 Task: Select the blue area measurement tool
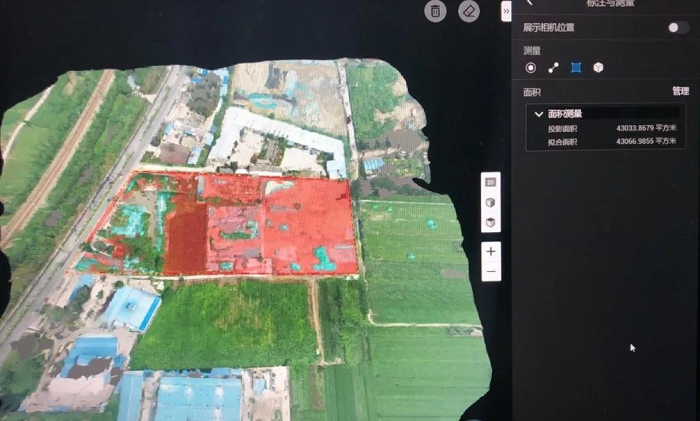pos(576,68)
